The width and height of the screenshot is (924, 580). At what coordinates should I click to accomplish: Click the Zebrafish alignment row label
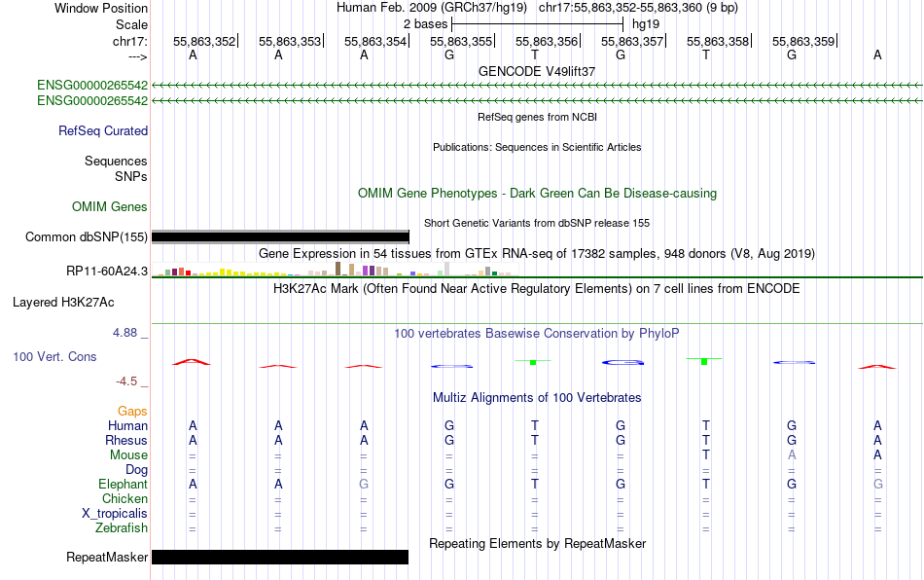[122, 527]
